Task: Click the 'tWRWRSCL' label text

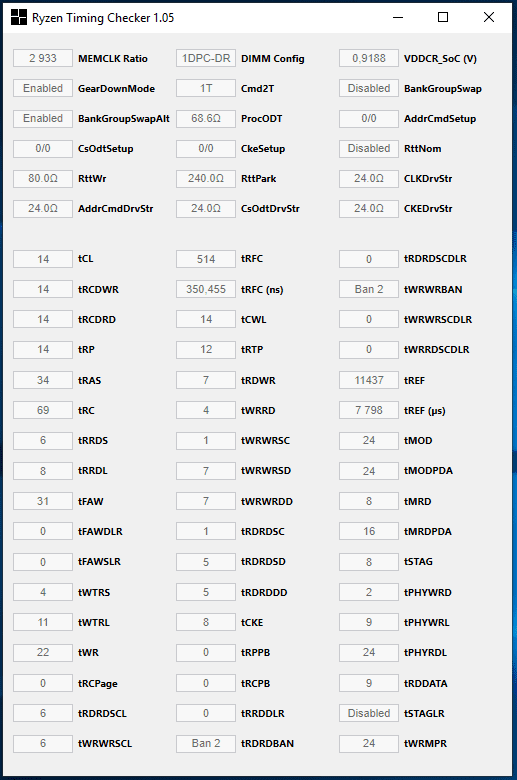Action: pyautogui.click(x=105, y=744)
